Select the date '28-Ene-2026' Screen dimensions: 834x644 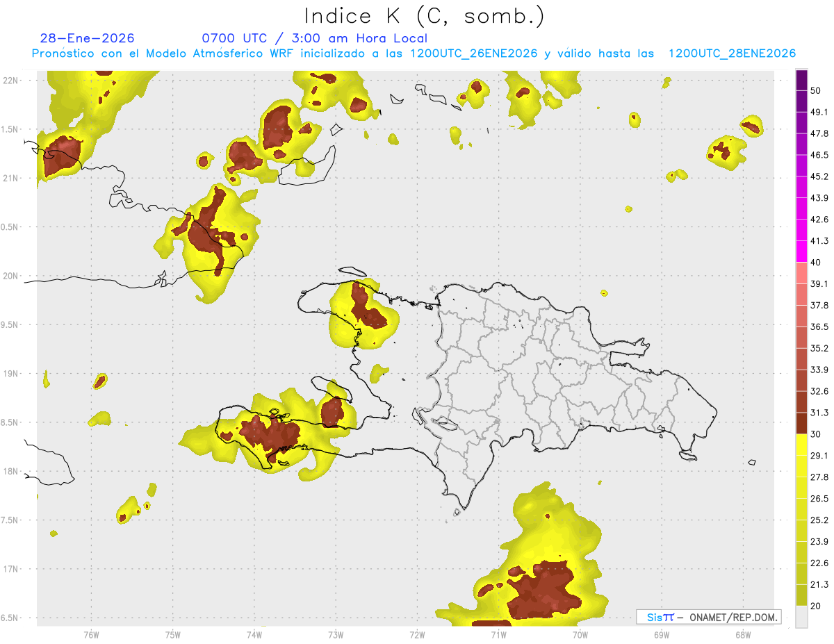click(88, 38)
